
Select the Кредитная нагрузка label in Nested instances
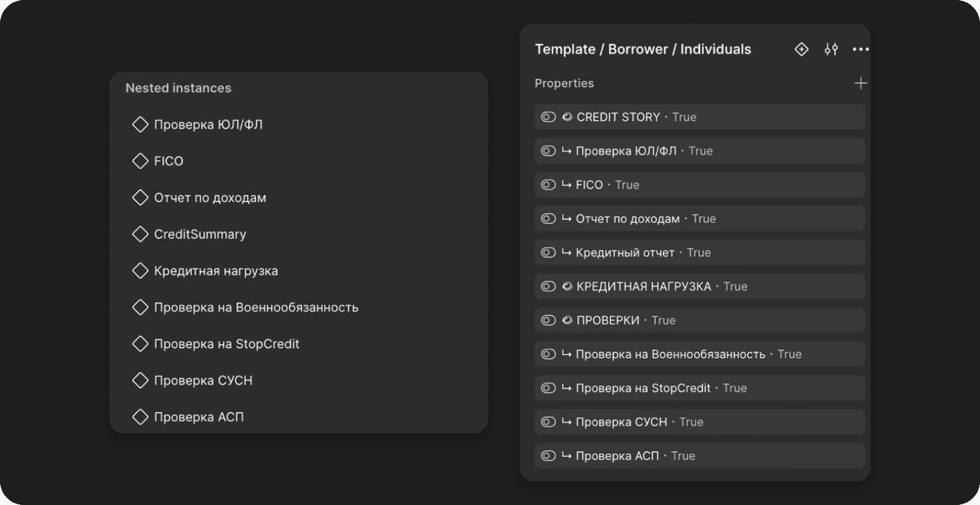tap(216, 271)
